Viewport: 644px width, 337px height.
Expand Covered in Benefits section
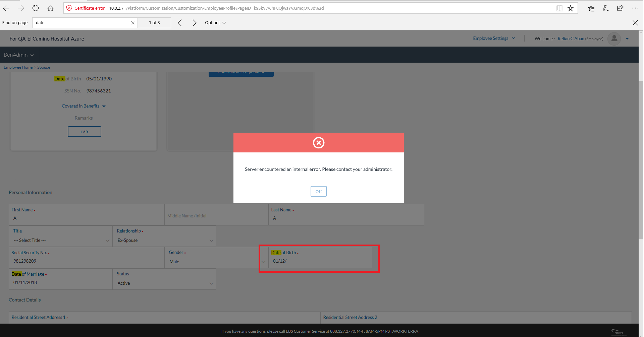click(x=84, y=106)
